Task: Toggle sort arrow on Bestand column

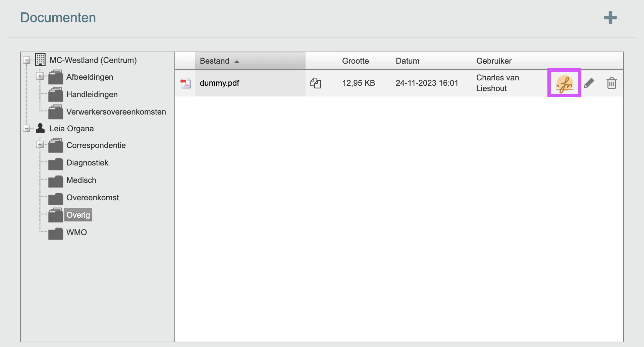Action: point(237,61)
